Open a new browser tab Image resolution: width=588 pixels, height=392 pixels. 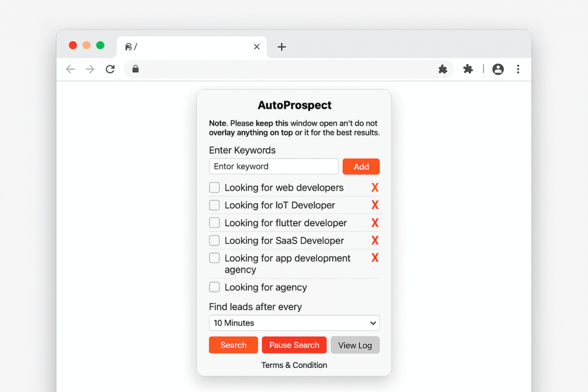pyautogui.click(x=281, y=47)
